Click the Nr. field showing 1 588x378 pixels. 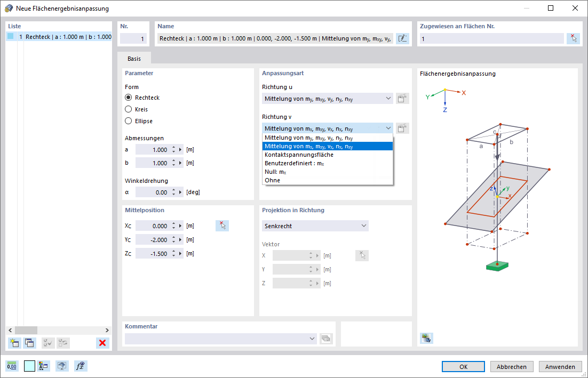(133, 38)
